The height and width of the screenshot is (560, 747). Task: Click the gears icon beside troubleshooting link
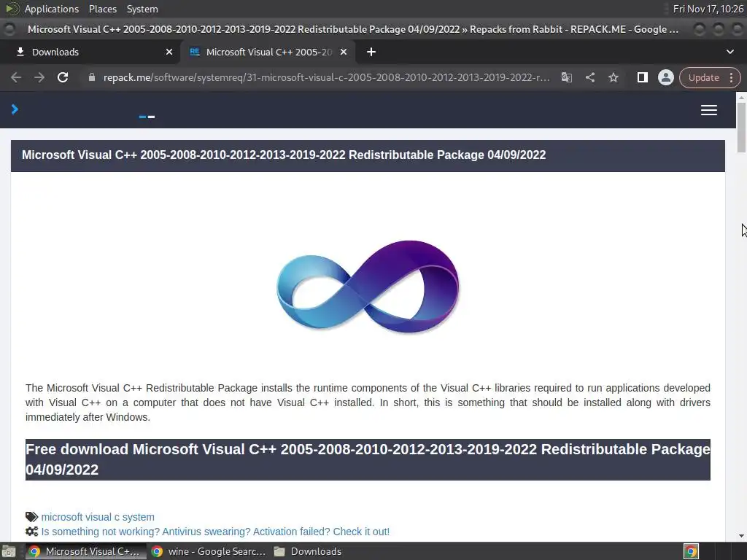click(31, 532)
